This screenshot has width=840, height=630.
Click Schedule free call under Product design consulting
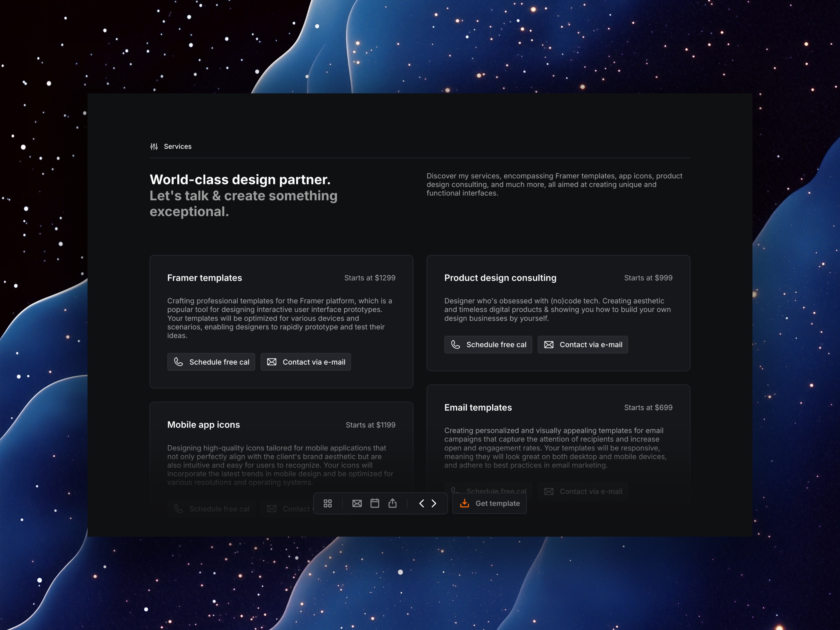(489, 344)
